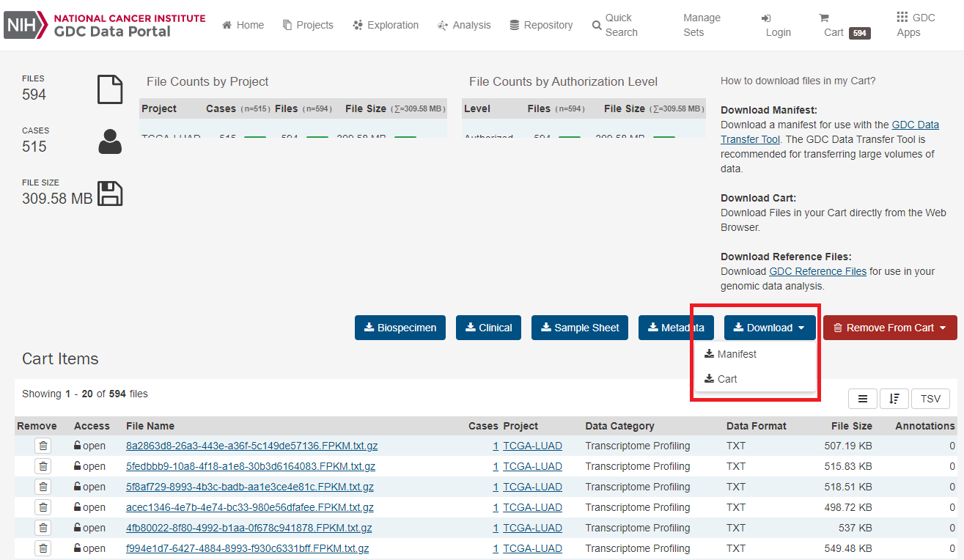Remove file 8a2863d8 from the cart
This screenshot has width=964, height=560.
click(43, 446)
